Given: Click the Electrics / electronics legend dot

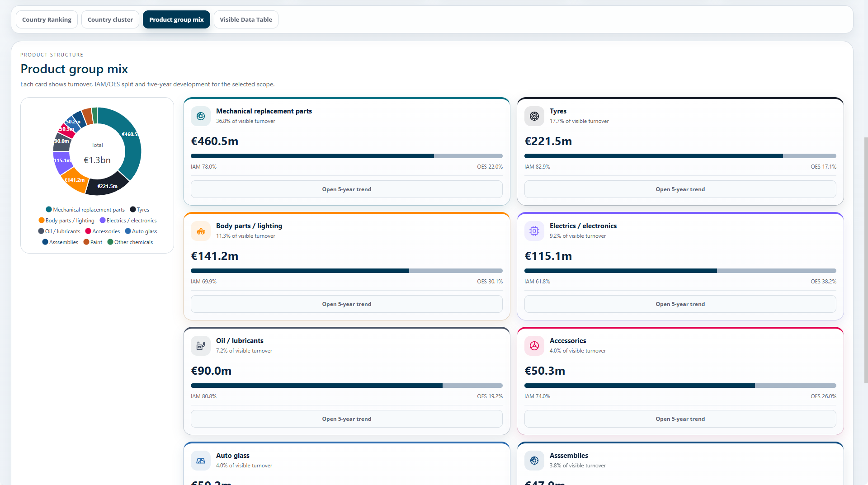Looking at the screenshot, I should point(103,220).
